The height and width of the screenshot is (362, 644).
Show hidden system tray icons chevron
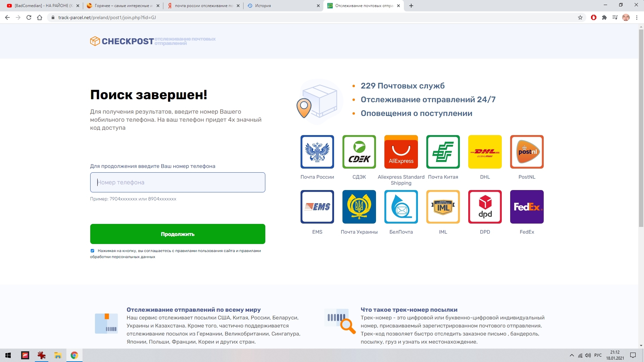tap(572, 355)
